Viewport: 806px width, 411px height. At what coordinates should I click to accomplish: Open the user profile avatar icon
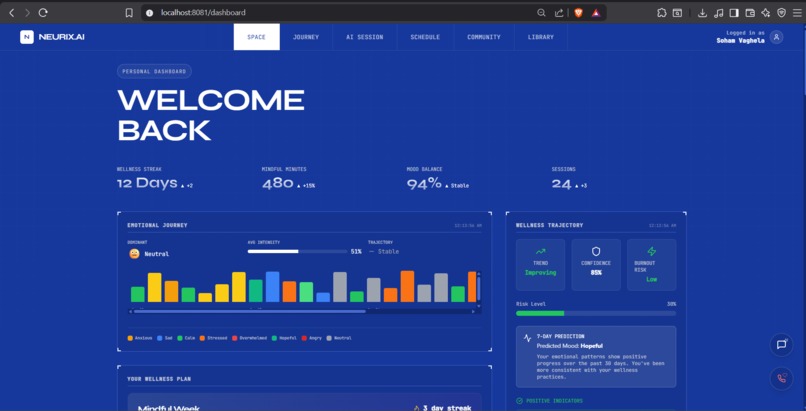(777, 37)
